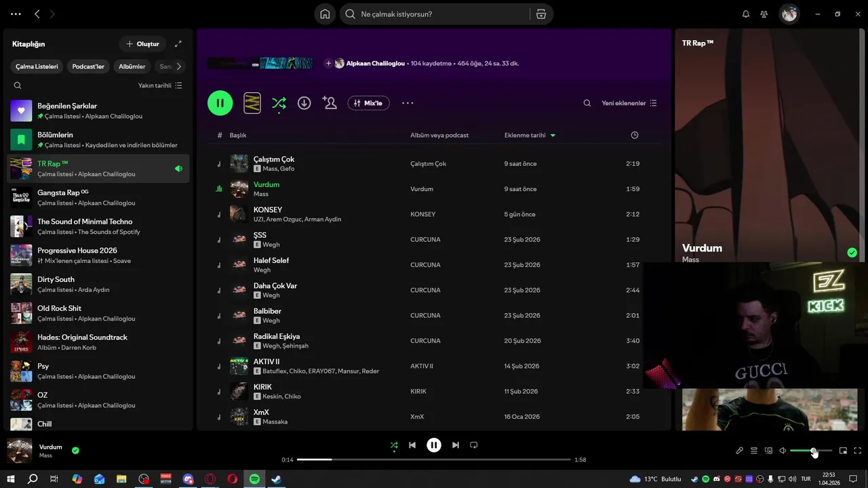The height and width of the screenshot is (488, 868).
Task: Open the Spotify home page icon
Action: (325, 14)
